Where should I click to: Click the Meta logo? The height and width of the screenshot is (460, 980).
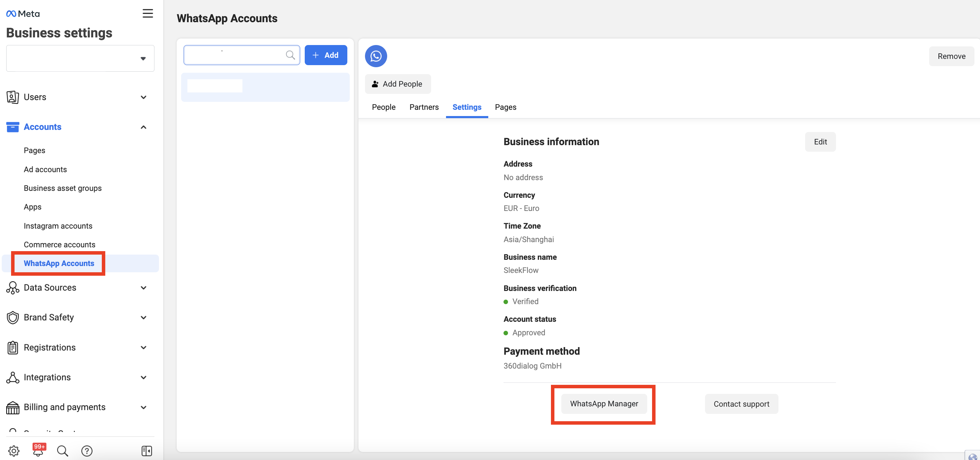click(x=23, y=14)
